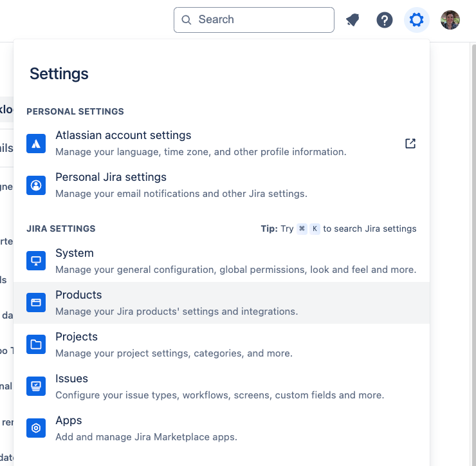Click the Personal Jira settings person icon
476x466 pixels.
pyautogui.click(x=36, y=185)
